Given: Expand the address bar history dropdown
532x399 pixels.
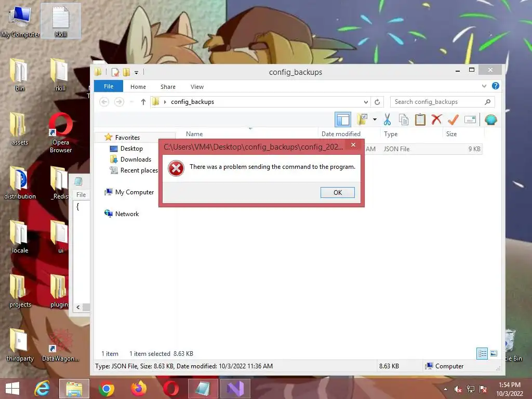Looking at the screenshot, I should (x=366, y=102).
